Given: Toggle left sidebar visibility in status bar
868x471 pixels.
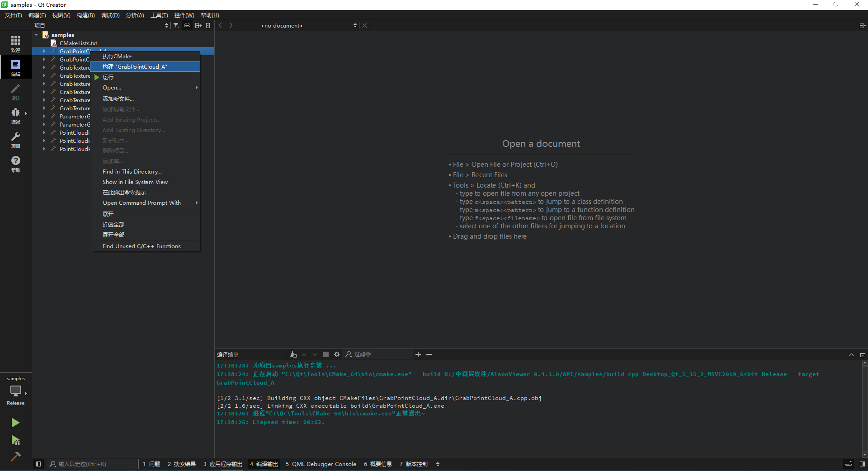Looking at the screenshot, I should 38,464.
